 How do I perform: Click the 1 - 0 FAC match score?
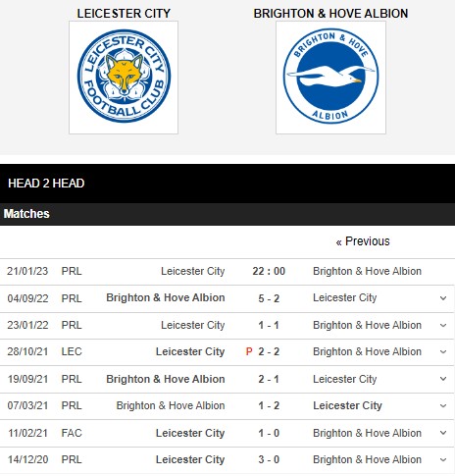(x=269, y=433)
